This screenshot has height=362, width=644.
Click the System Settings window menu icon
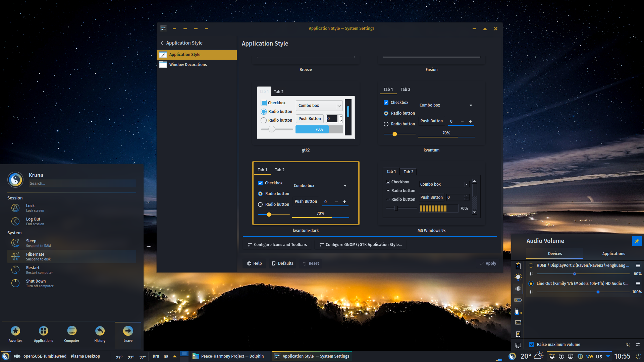point(163,28)
